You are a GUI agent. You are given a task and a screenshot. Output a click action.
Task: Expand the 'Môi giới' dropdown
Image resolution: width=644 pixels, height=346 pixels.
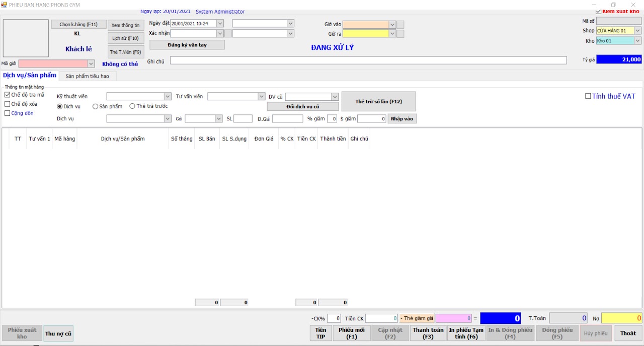[91, 63]
